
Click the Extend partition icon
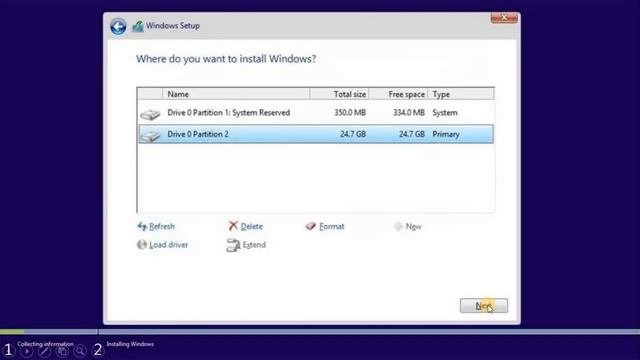tap(233, 245)
